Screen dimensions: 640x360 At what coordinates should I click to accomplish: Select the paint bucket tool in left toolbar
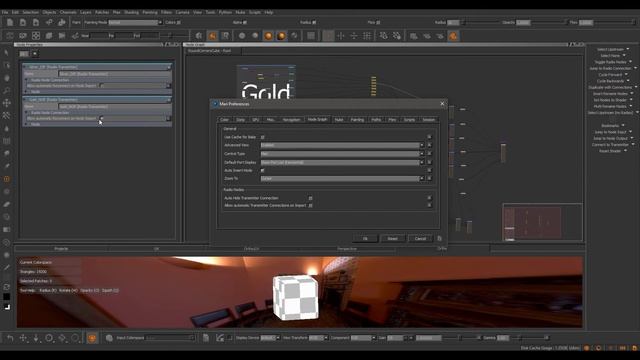pyautogui.click(x=7, y=128)
